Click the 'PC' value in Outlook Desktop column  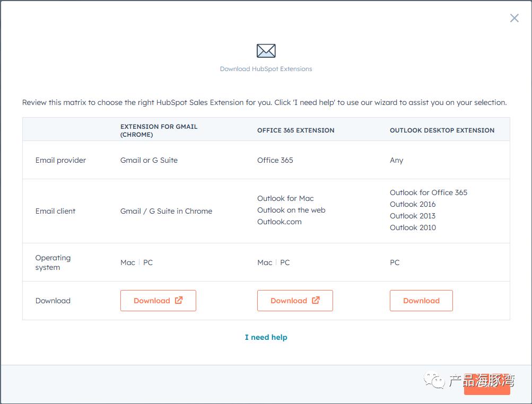[395, 262]
